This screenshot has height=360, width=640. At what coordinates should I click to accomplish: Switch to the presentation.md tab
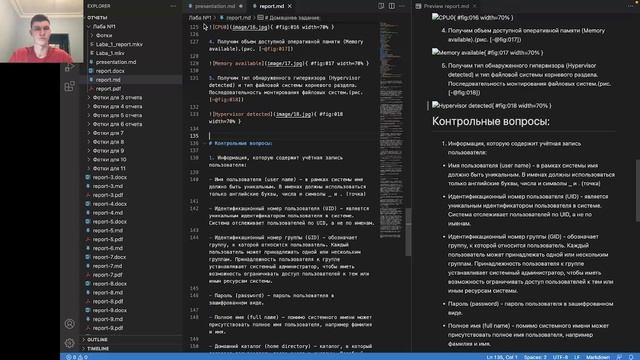215,6
